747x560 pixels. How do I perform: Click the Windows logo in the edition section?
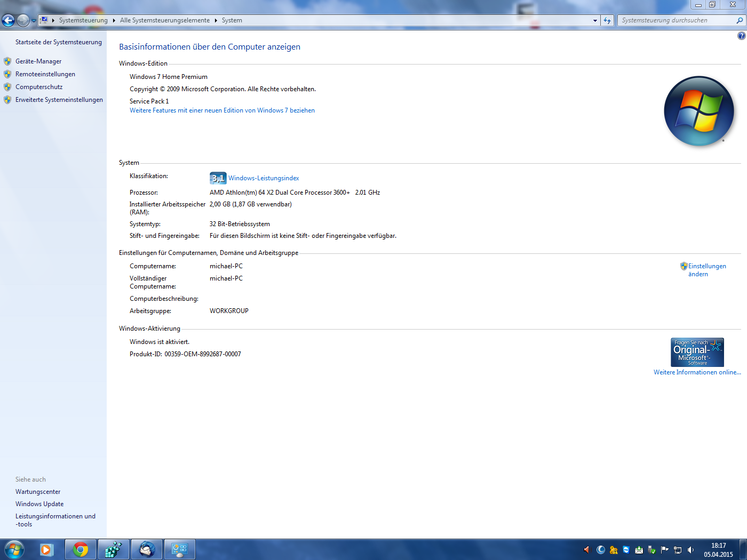point(699,111)
